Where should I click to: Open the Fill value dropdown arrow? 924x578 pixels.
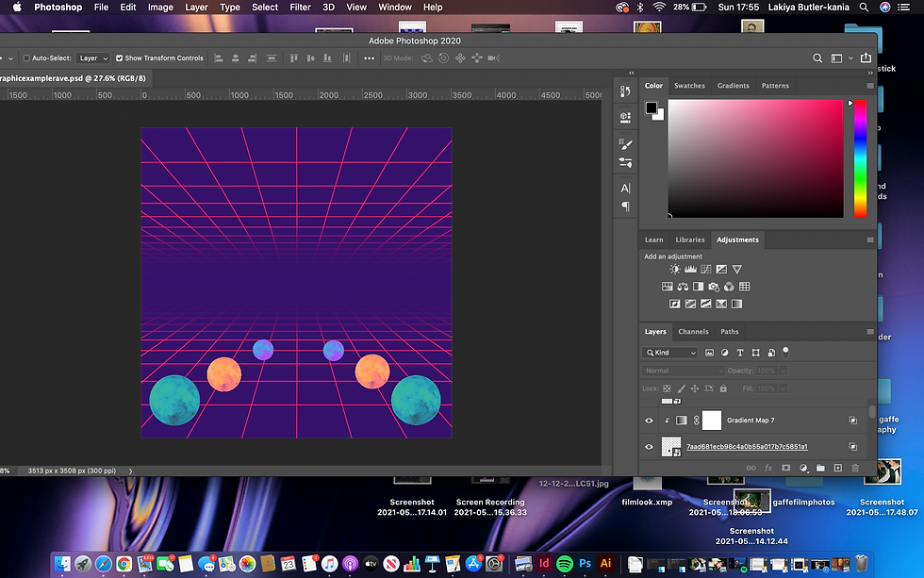pyautogui.click(x=784, y=388)
